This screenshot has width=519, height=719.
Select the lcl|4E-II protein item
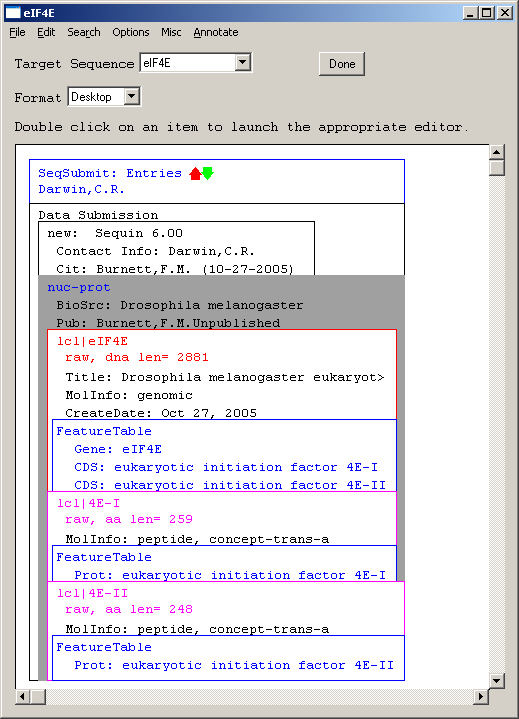pyautogui.click(x=92, y=593)
